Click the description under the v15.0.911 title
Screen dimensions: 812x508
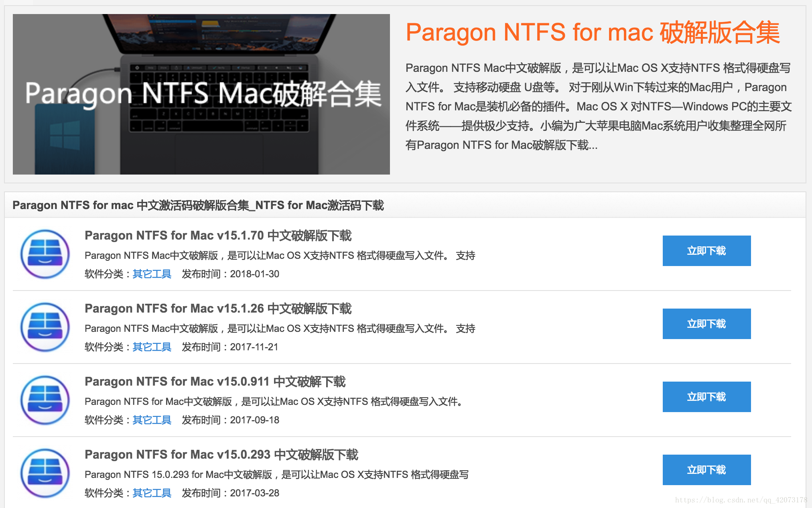coord(274,402)
